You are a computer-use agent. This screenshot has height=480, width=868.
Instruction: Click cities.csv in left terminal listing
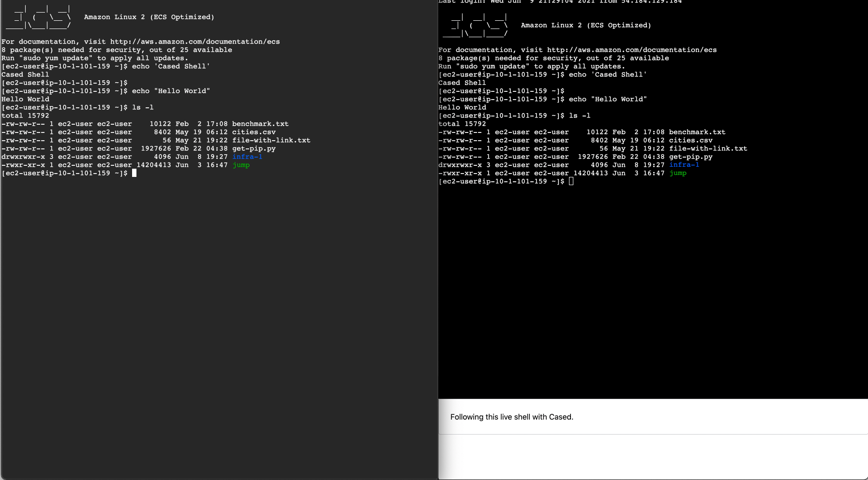[254, 132]
